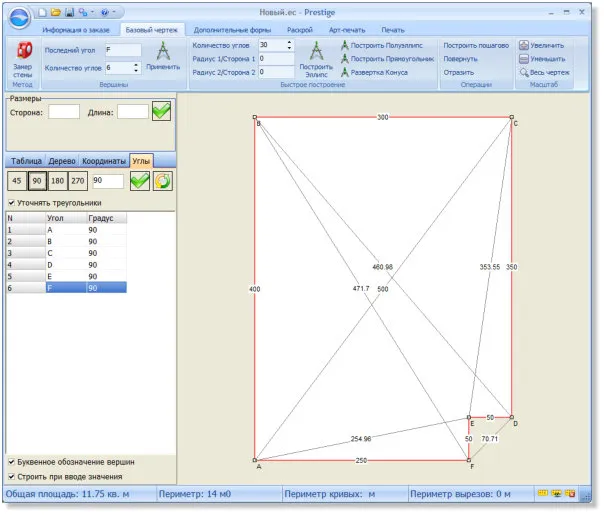Confirm size with green checkmark in Размеры
Image resolution: width=604 pixels, height=515 pixels.
[x=161, y=111]
